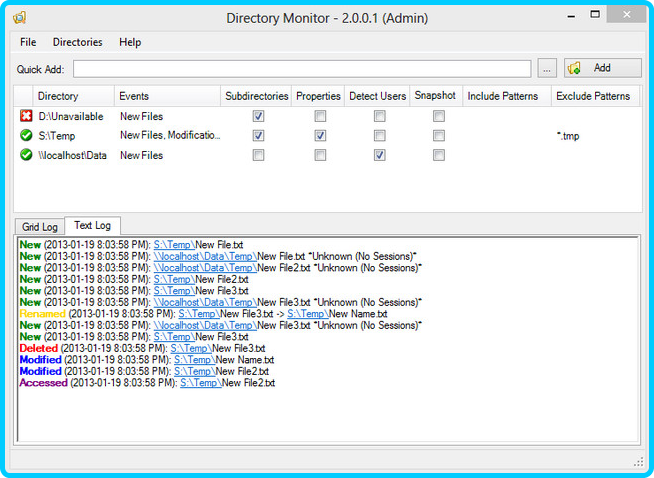Click the *.tmp exclude pattern cell
Viewport: 654px width, 478px height.
(568, 136)
